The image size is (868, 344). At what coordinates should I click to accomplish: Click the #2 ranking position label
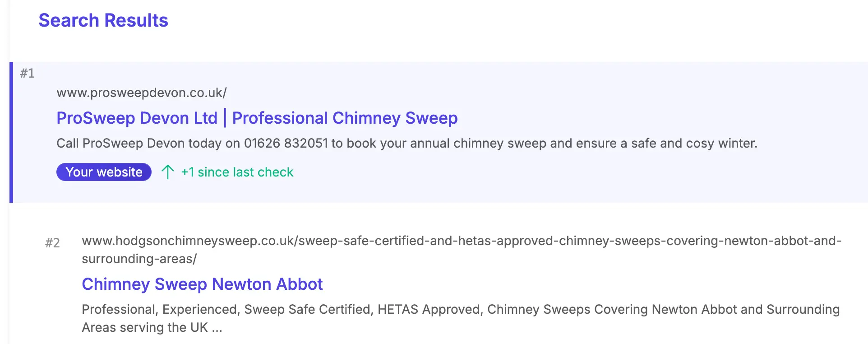point(52,243)
